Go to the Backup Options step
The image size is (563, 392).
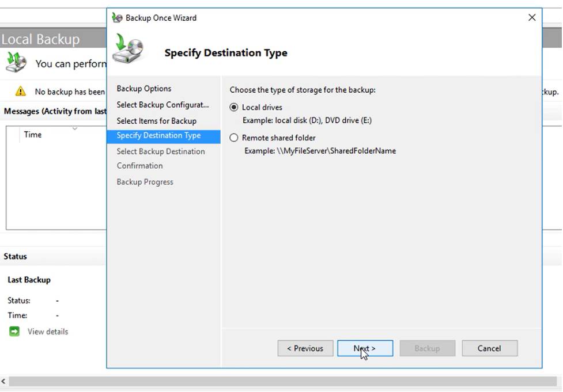[x=143, y=89]
